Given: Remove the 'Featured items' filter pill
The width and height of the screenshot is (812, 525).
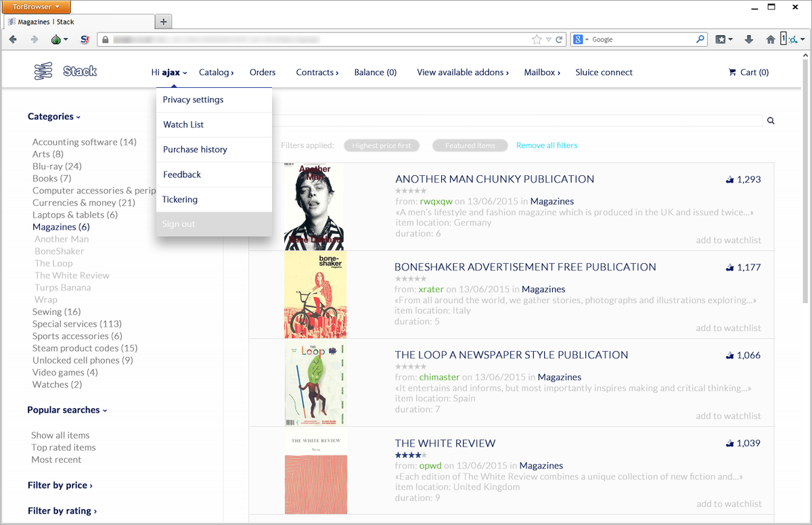Looking at the screenshot, I should [470, 145].
